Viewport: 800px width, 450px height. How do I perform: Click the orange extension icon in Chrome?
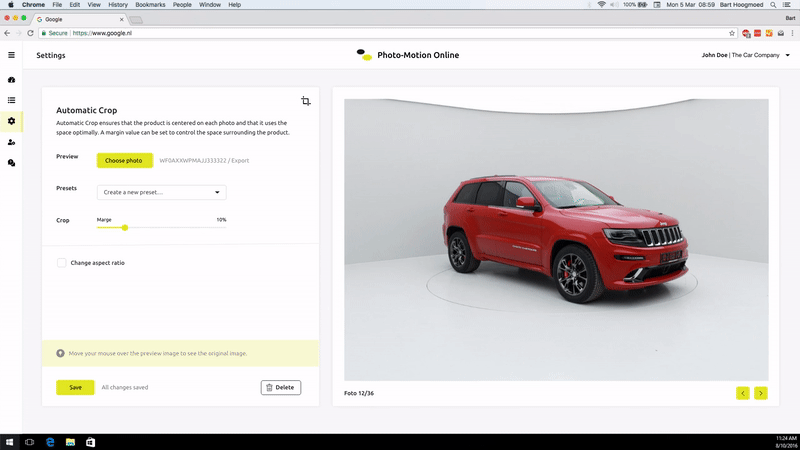tap(769, 33)
